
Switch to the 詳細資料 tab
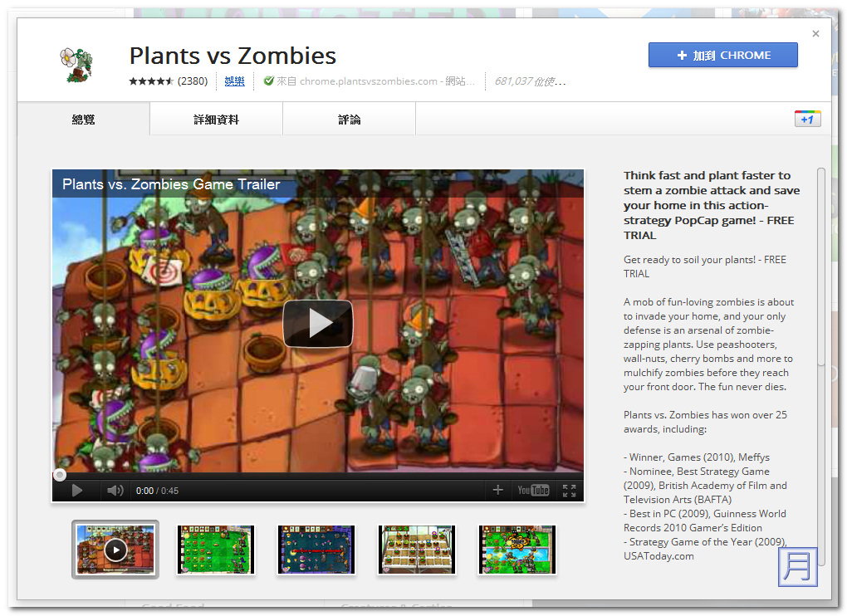coord(216,120)
